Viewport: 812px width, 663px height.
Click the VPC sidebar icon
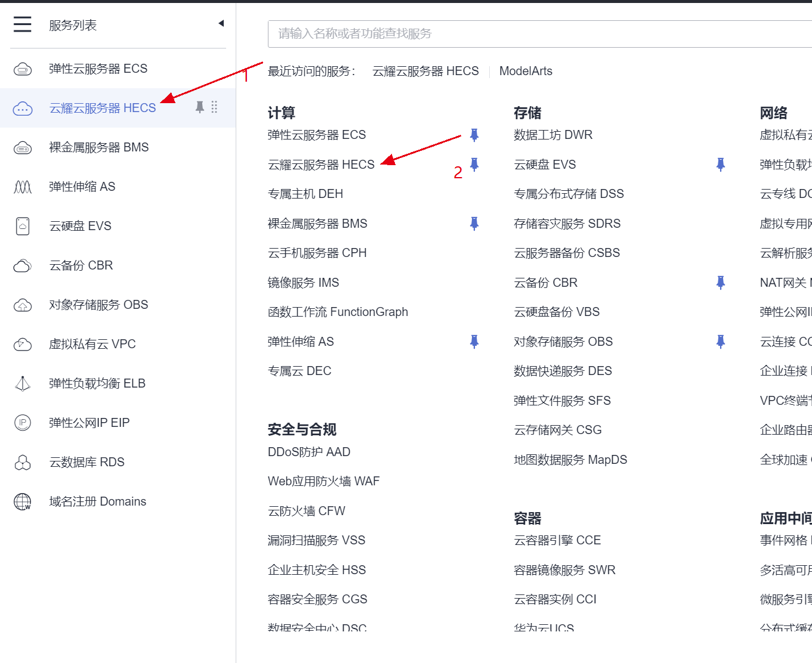(x=23, y=345)
